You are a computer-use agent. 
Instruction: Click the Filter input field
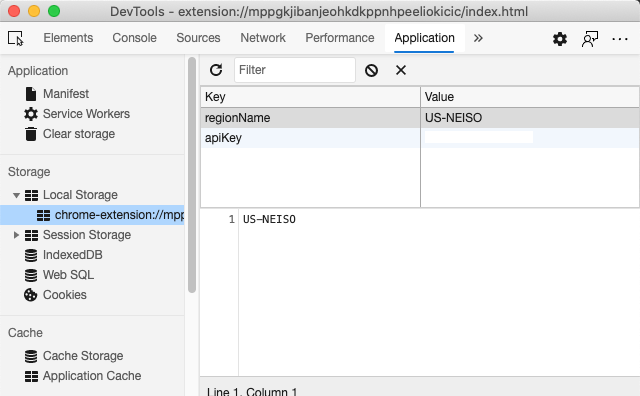click(x=295, y=70)
